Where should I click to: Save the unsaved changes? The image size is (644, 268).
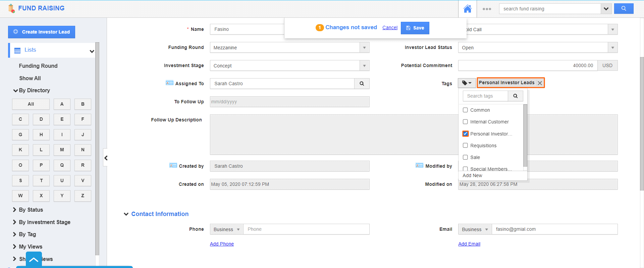(415, 28)
